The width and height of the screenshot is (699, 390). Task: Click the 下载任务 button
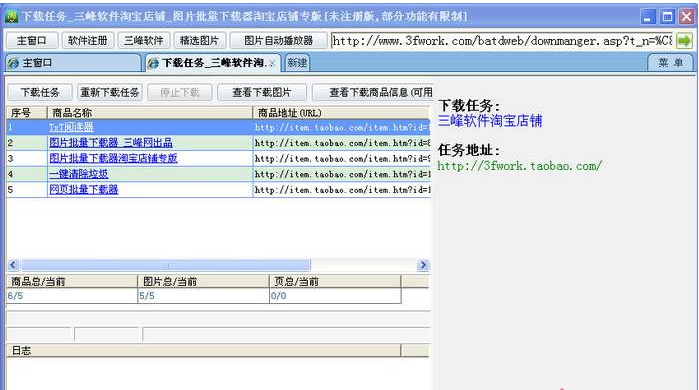40,92
